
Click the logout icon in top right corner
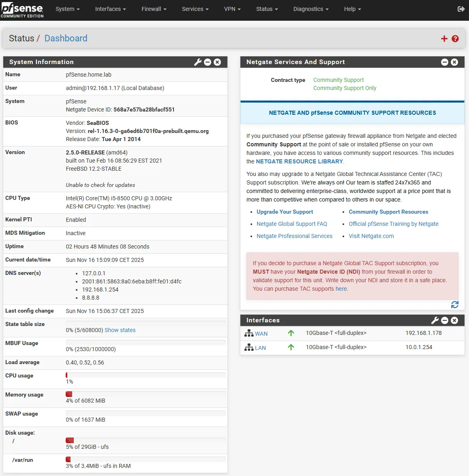click(x=461, y=9)
